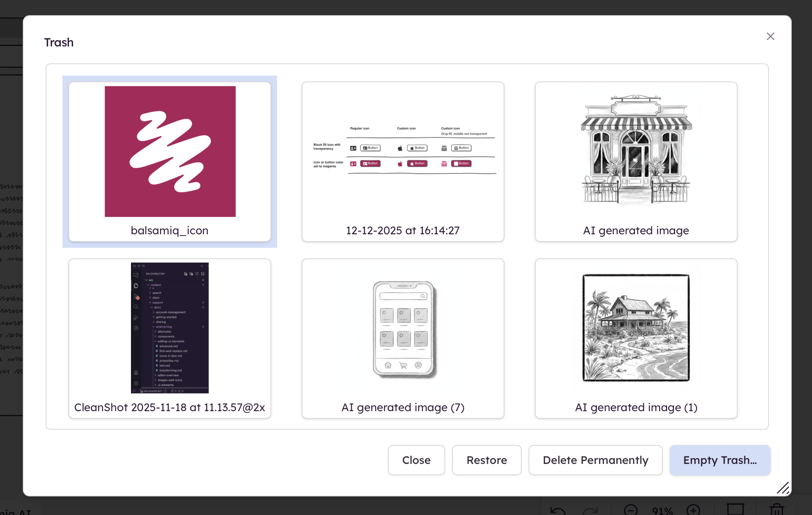Close the Trash dialog with the X icon
This screenshot has height=515, width=812.
coord(770,37)
